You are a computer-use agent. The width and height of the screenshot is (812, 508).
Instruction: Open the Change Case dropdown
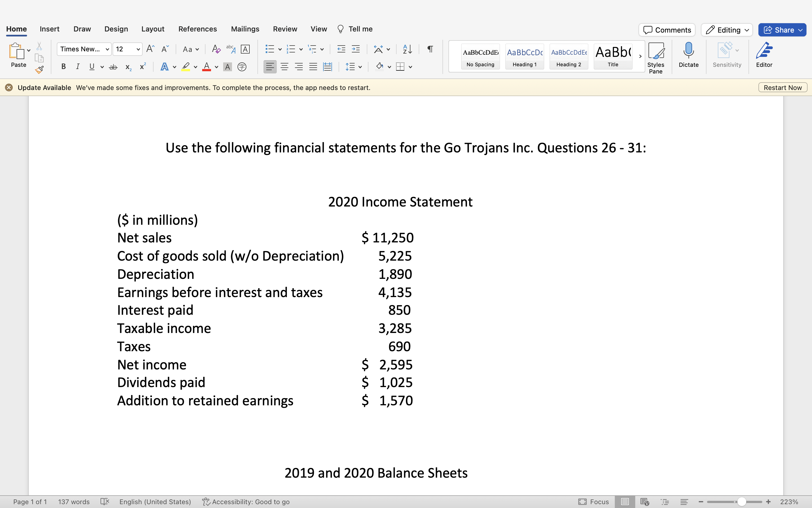point(191,49)
